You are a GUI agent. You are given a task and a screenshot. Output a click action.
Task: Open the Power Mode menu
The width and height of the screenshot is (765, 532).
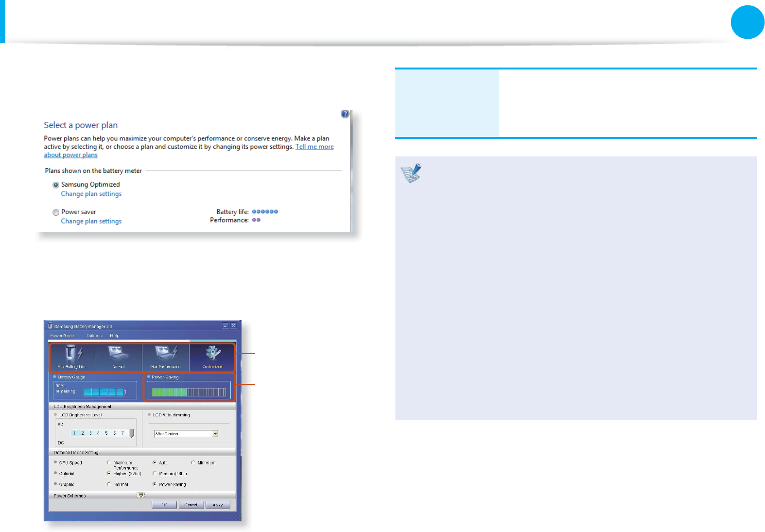coord(62,336)
